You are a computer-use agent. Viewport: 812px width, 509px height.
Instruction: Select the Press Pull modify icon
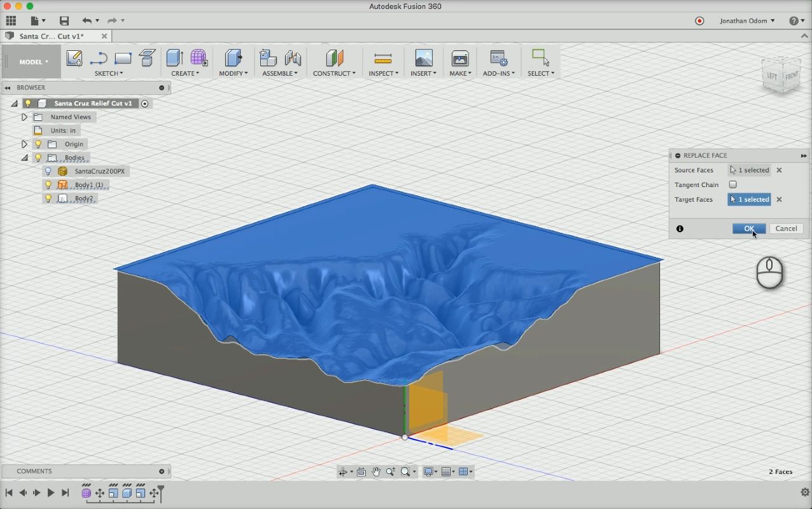click(x=233, y=59)
